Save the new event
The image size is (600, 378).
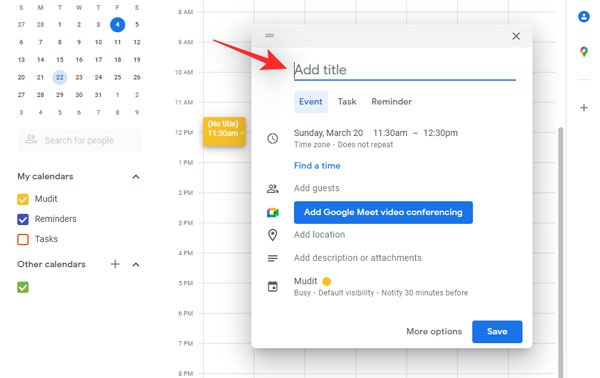497,332
